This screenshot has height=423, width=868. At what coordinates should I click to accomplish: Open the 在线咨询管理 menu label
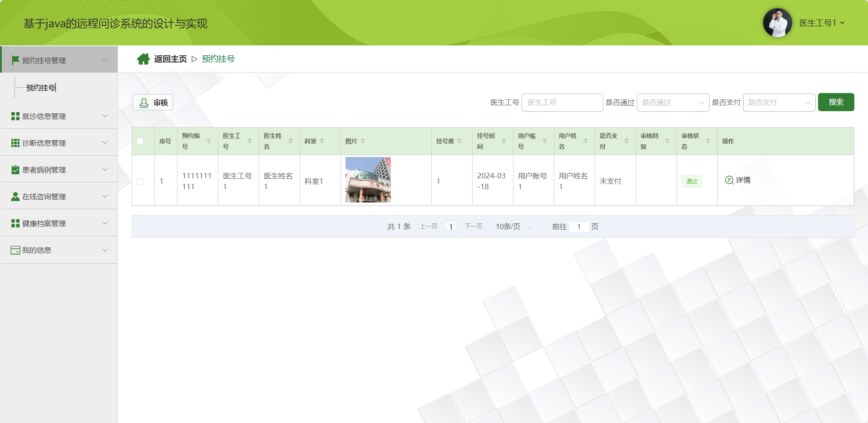[44, 197]
